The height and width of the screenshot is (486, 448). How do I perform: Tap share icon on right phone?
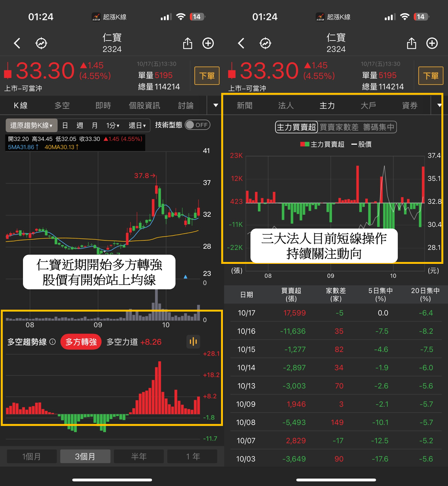[412, 43]
